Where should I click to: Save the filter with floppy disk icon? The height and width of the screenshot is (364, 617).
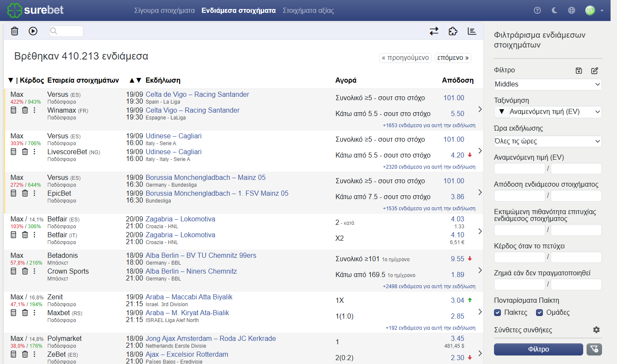(x=579, y=71)
